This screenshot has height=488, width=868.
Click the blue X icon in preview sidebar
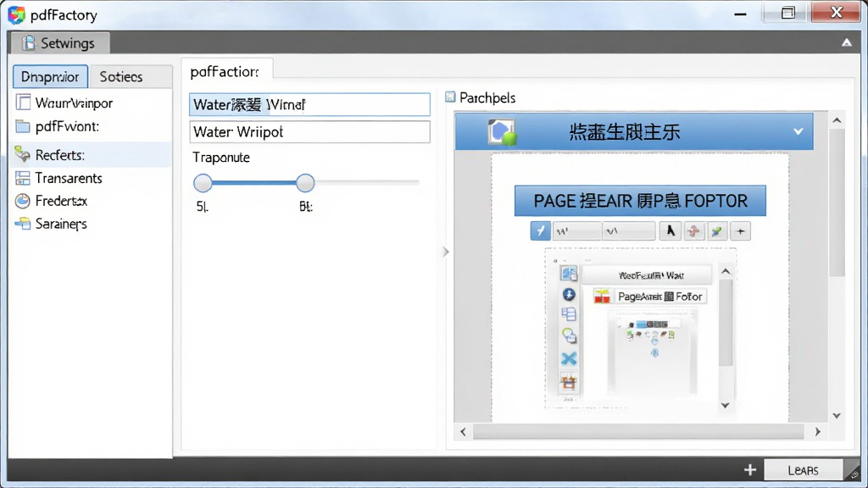pyautogui.click(x=569, y=358)
